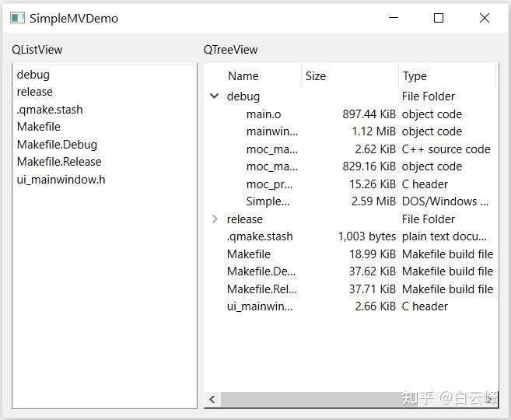Image resolution: width=511 pixels, height=420 pixels.
Task: Click the horizontal scrollbar left arrow
Action: pyautogui.click(x=212, y=399)
